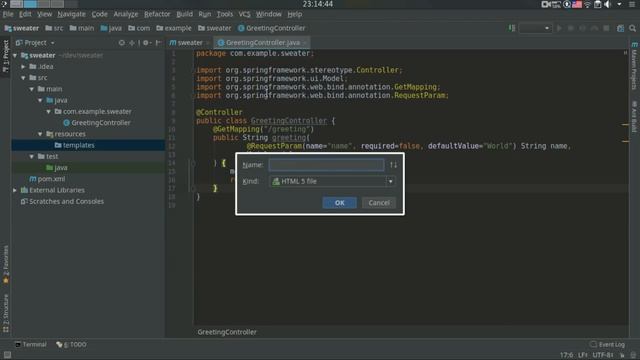Switch to GreetingController.java editor tab
This screenshot has height=360, width=640.
click(262, 42)
